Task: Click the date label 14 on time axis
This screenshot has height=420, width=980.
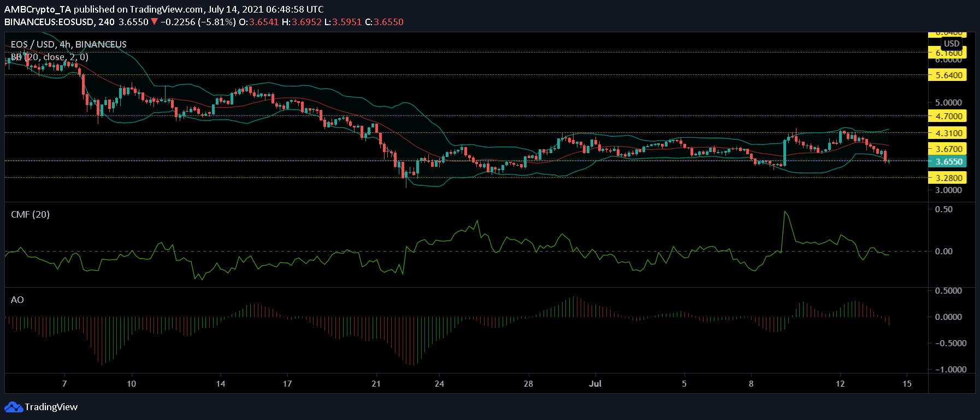Action: coord(221,384)
